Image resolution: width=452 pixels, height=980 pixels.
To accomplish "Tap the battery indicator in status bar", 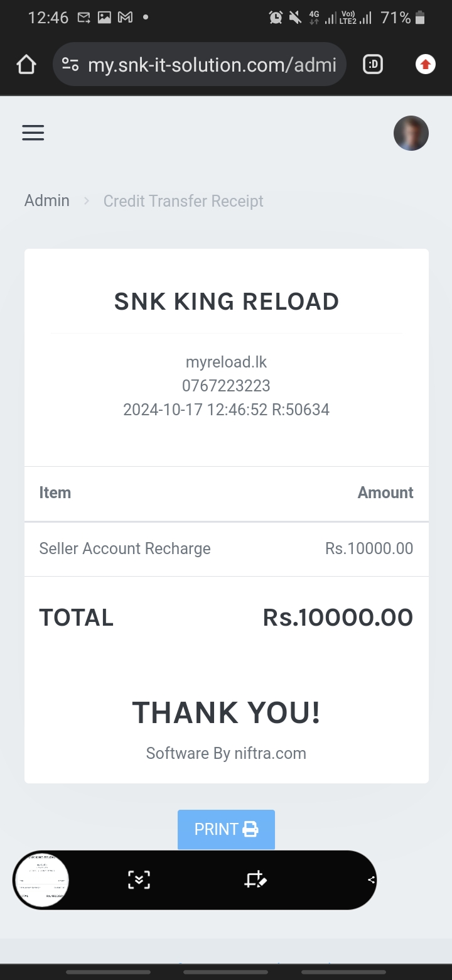I will pos(421,18).
